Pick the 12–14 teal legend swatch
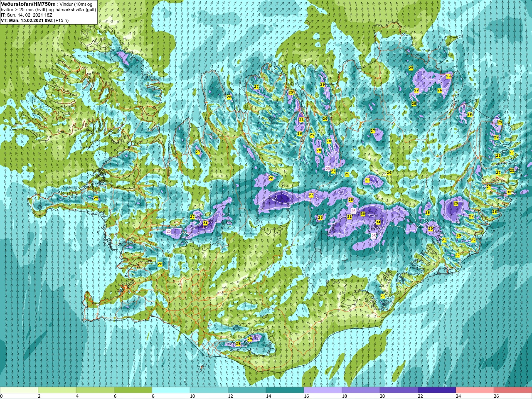532x399 pixels. (247, 390)
